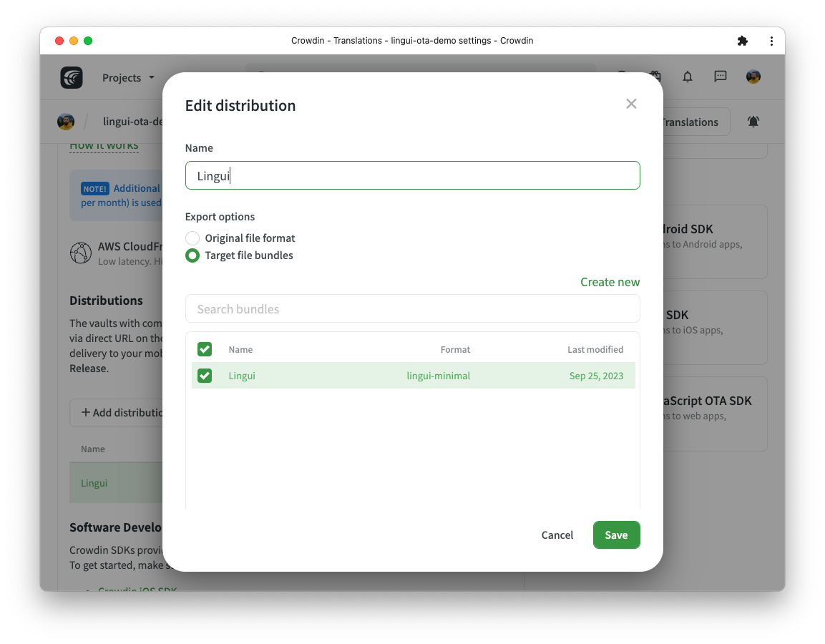This screenshot has width=825, height=644.
Task: Sort bundles by Last modified column
Action: (x=595, y=349)
